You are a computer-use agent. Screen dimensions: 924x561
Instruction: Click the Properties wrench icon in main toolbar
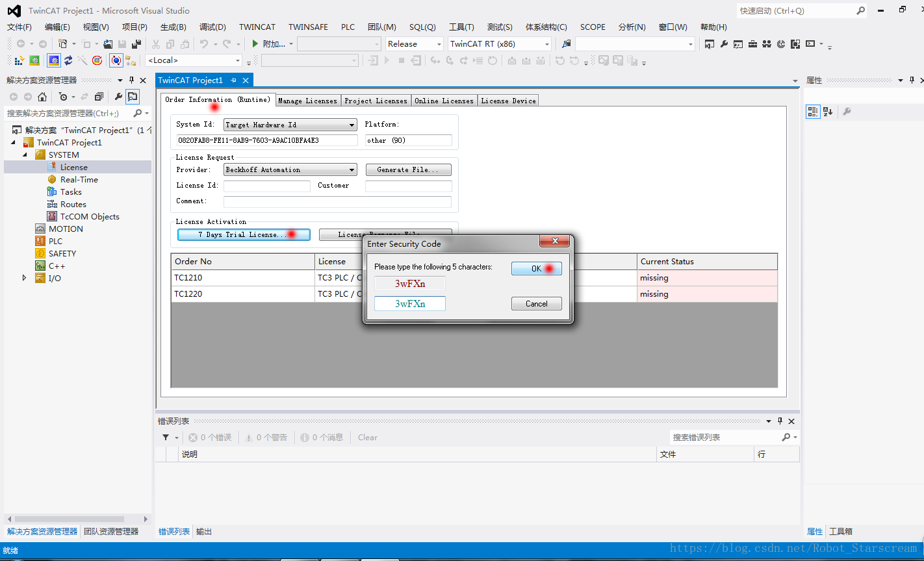(x=724, y=44)
